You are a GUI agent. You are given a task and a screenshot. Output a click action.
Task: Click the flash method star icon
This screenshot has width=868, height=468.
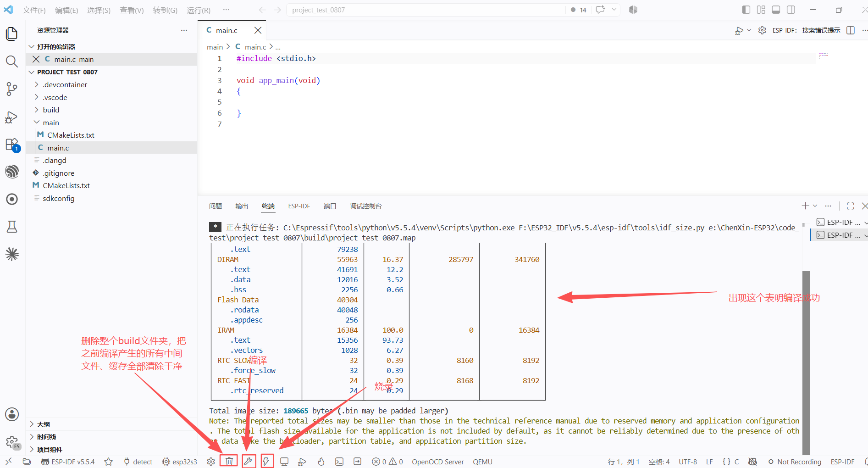click(109, 462)
